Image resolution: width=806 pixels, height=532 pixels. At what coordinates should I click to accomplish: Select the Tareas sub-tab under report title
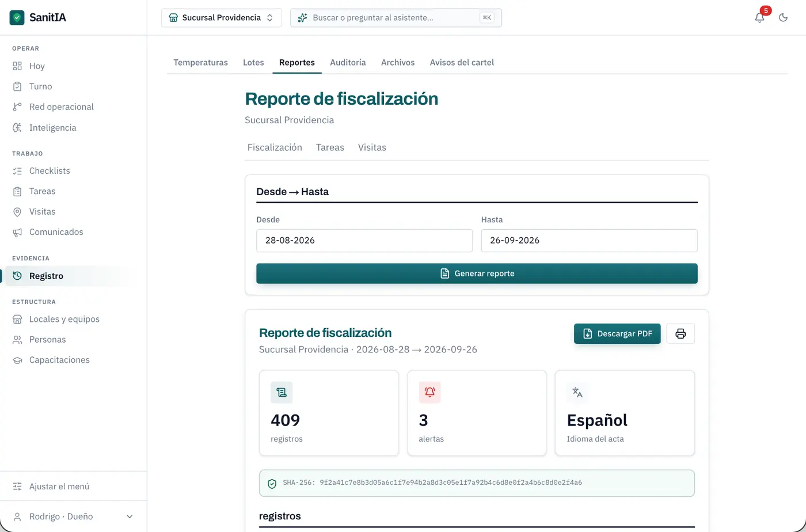[x=330, y=147]
